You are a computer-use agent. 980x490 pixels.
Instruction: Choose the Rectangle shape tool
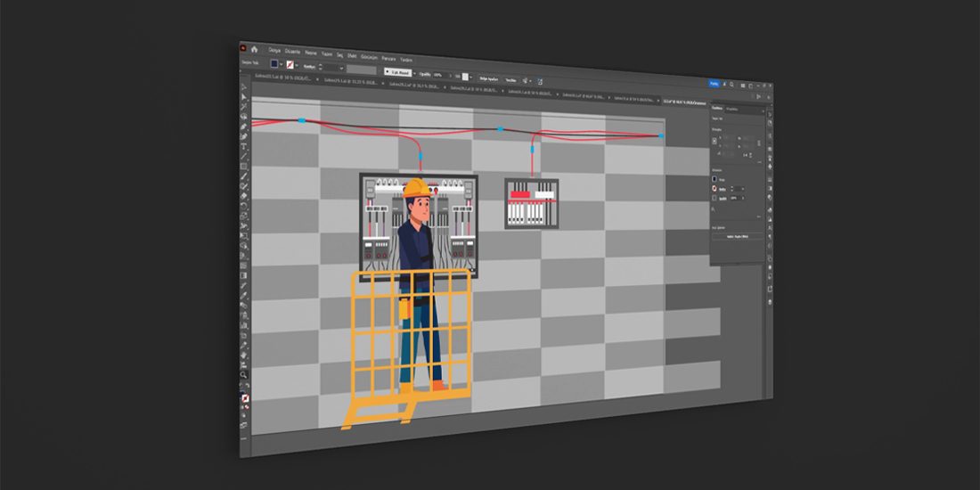click(x=243, y=167)
